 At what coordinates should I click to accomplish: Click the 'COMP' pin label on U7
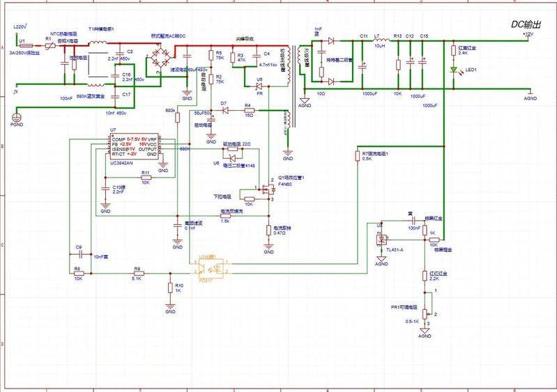click(119, 139)
